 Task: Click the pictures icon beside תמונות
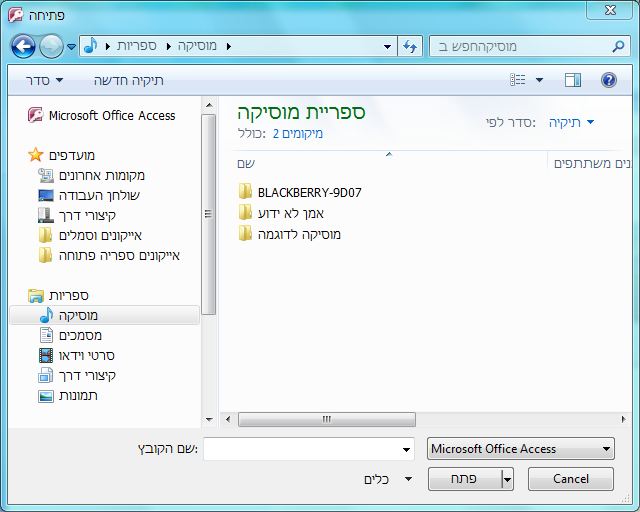pos(46,396)
